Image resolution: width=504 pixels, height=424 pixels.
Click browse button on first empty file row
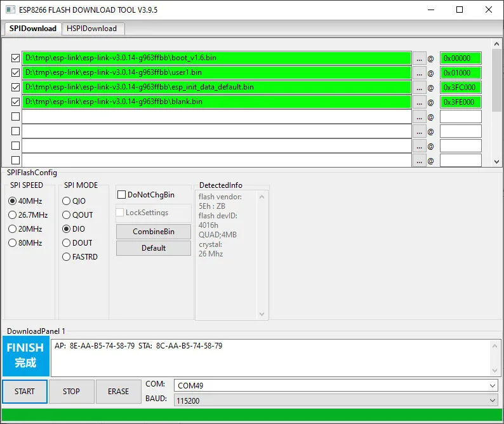(419, 117)
